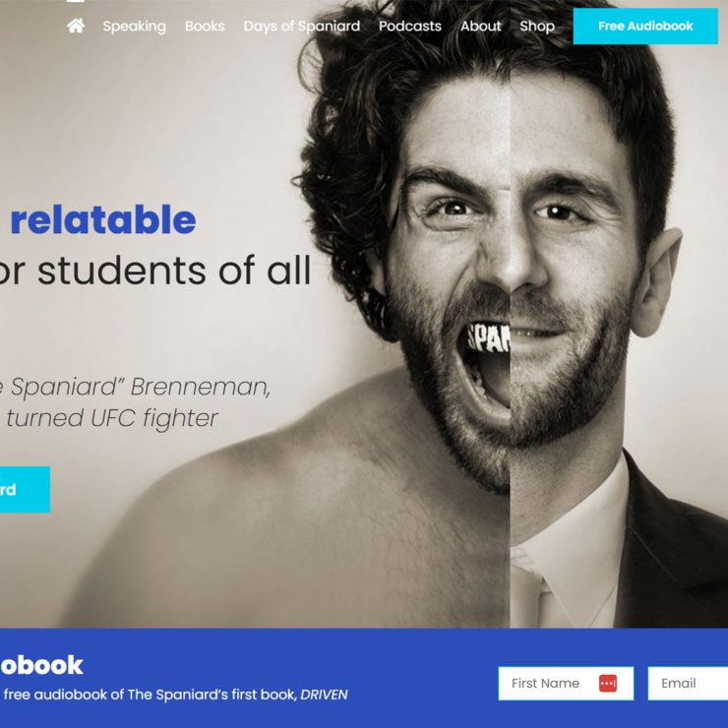This screenshot has height=728, width=728.
Task: Click the free audiobook description sentence
Action: [x=174, y=695]
